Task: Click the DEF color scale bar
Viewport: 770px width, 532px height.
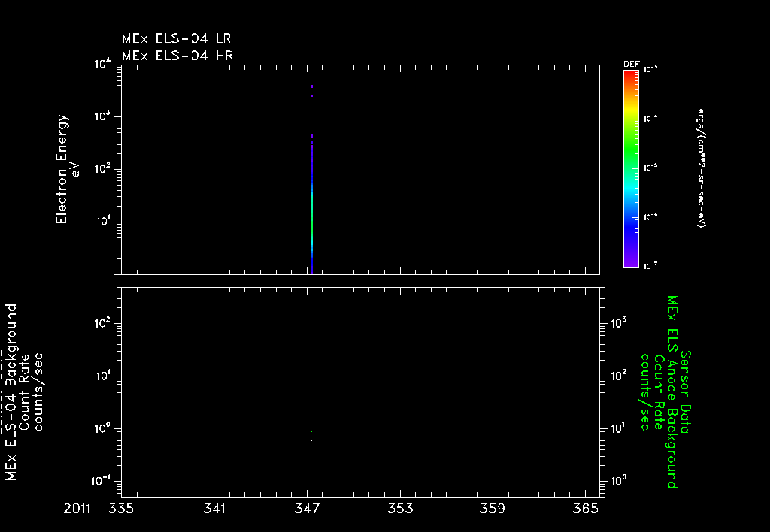Action: pyautogui.click(x=631, y=168)
